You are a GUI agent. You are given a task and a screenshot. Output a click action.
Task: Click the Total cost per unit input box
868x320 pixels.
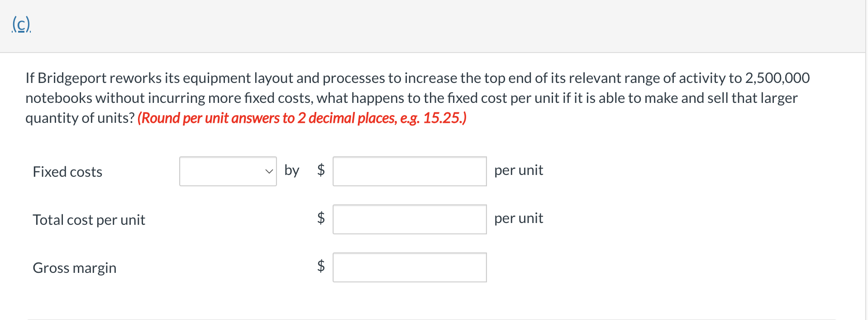[x=409, y=219]
